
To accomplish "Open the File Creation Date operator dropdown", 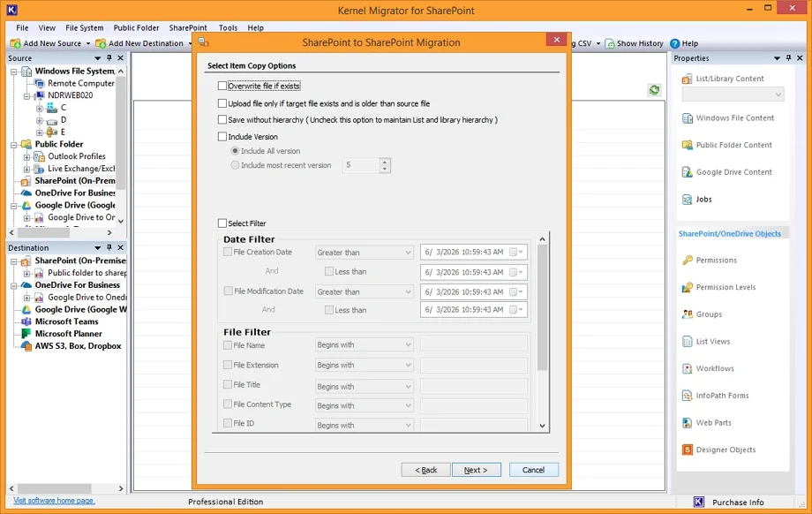I will 365,253.
